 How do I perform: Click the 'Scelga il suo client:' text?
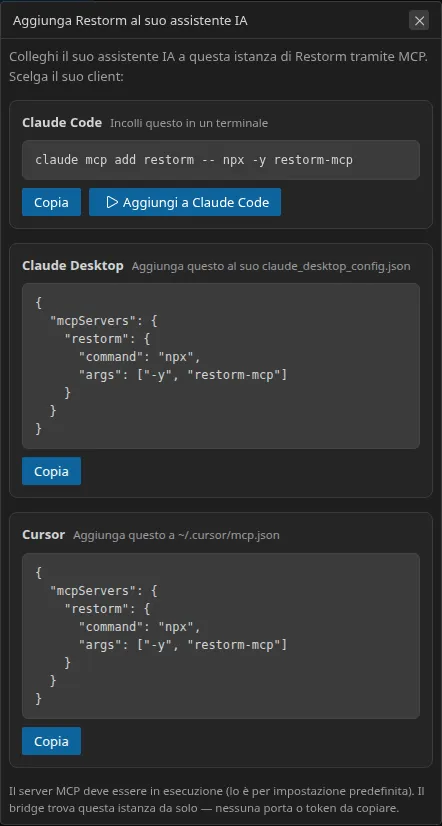point(66,77)
